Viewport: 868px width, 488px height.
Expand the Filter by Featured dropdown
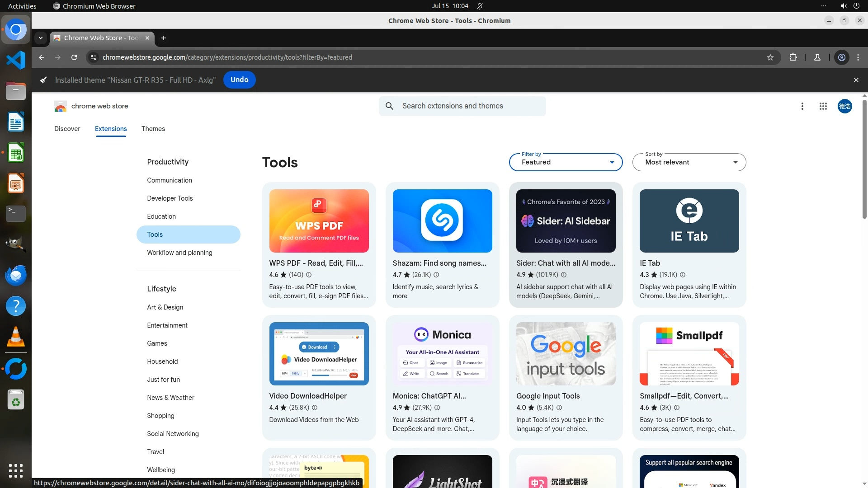coord(566,162)
